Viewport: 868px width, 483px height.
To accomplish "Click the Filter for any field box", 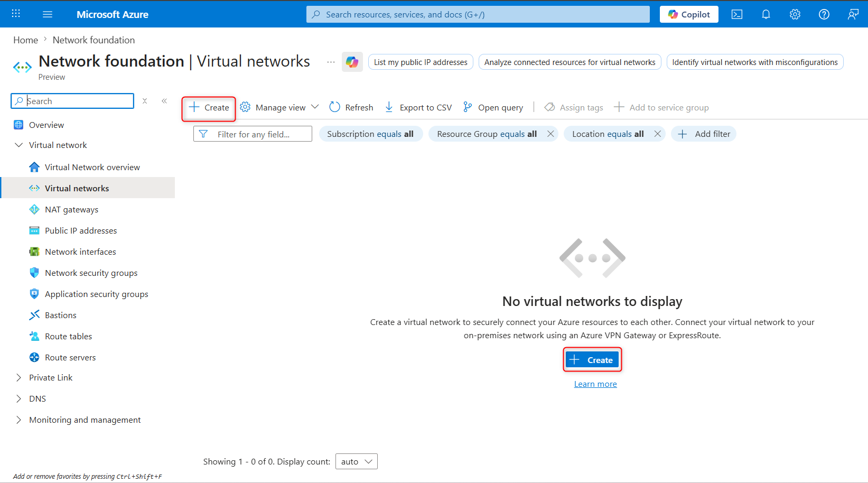I will (x=253, y=134).
